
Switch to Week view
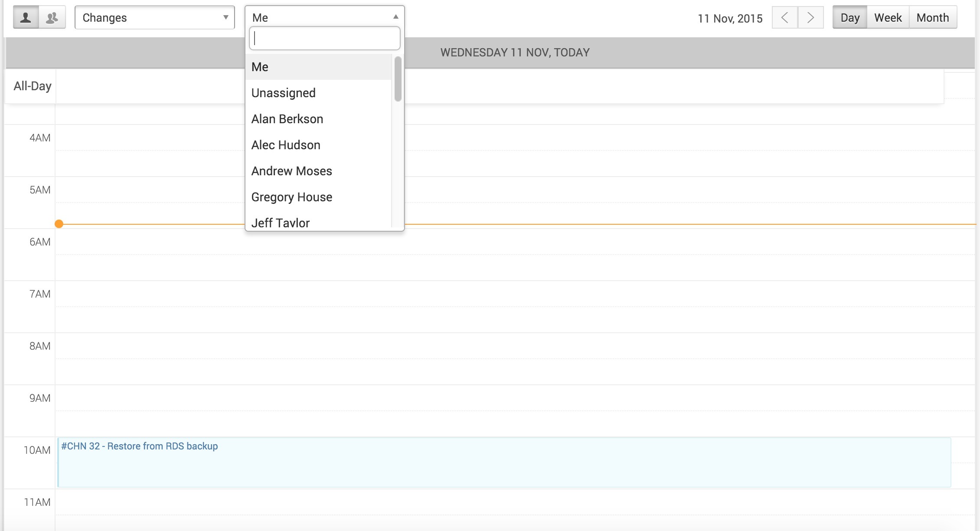pos(888,18)
